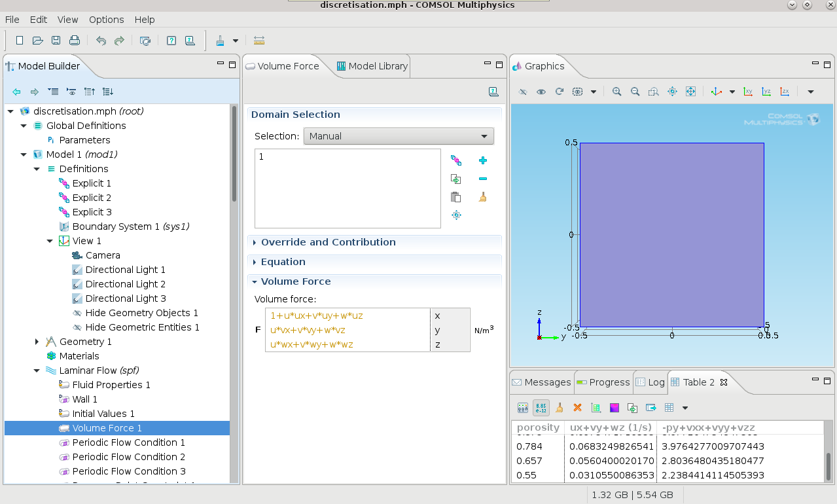The image size is (837, 504).
Task: Toggle full precision display in table toolbar
Action: coord(541,408)
